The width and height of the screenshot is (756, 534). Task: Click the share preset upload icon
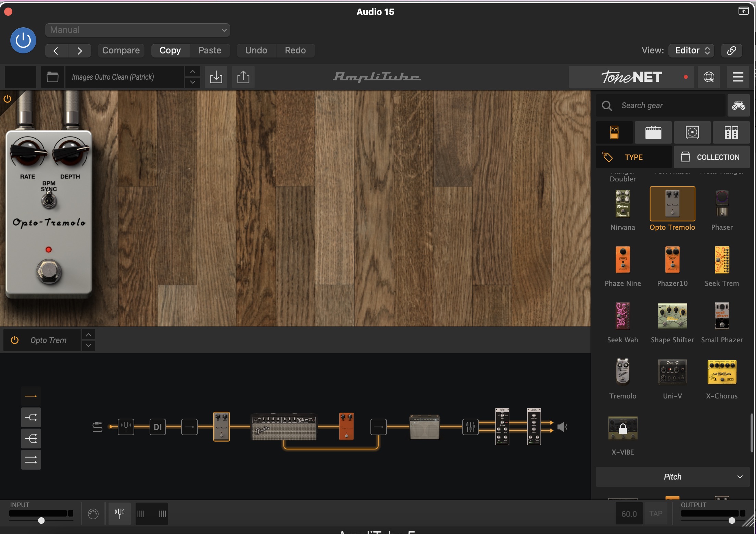click(243, 77)
